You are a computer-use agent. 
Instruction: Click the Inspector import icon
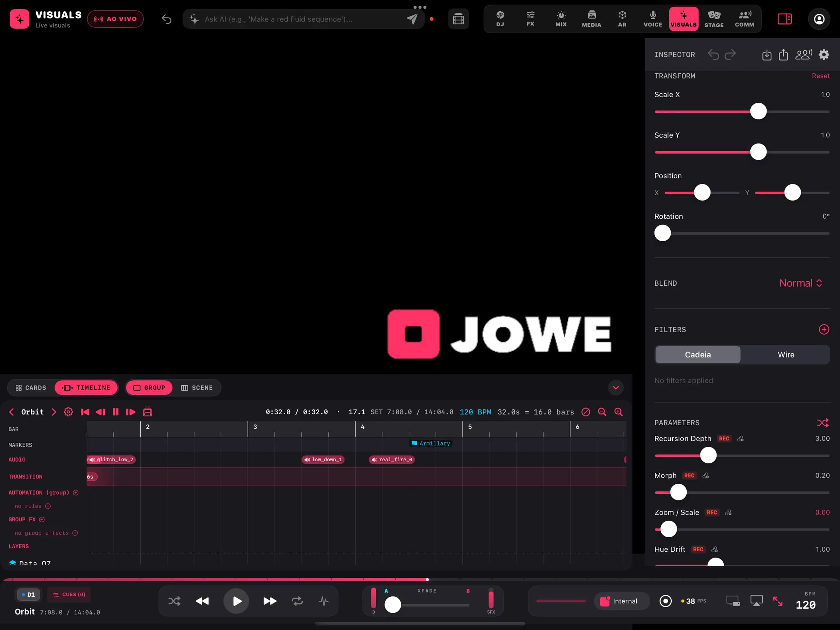(x=767, y=55)
